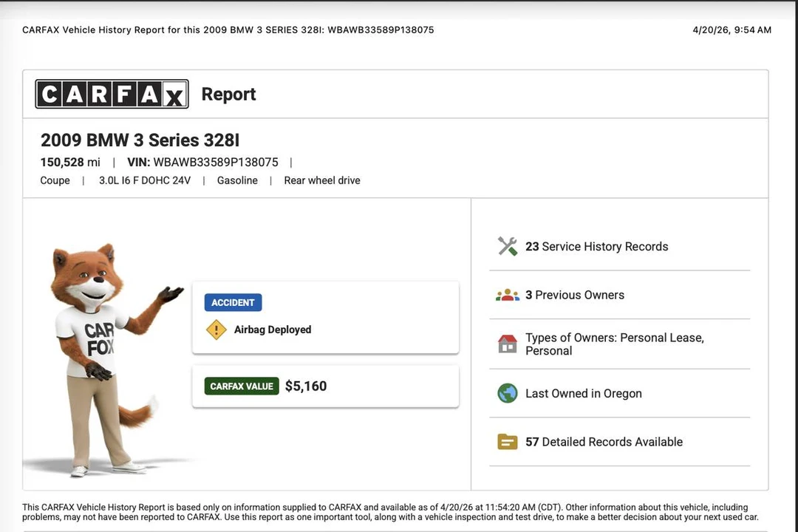Click the $5,160 value
798x532 pixels.
[306, 386]
